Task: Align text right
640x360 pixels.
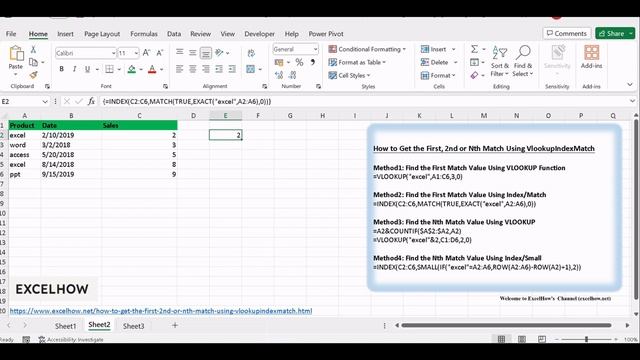Action: [206, 69]
